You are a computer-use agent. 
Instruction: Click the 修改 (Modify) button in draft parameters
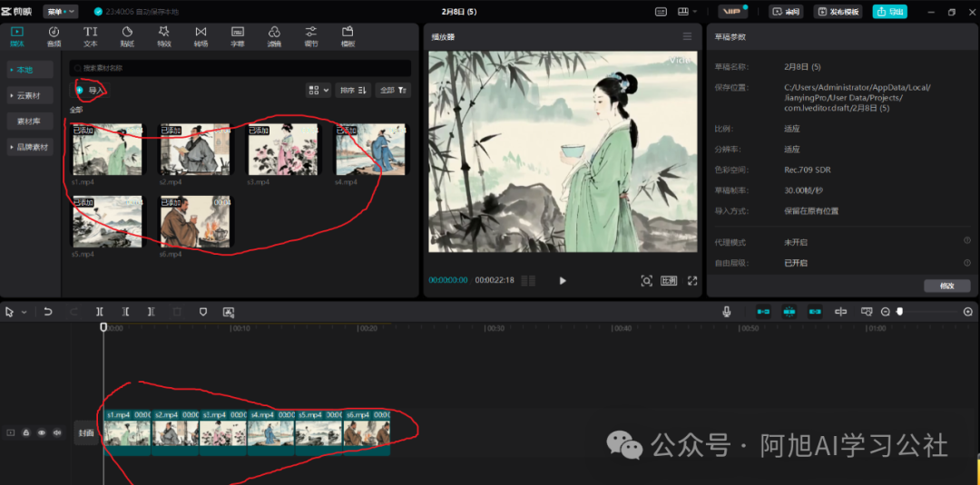click(946, 286)
